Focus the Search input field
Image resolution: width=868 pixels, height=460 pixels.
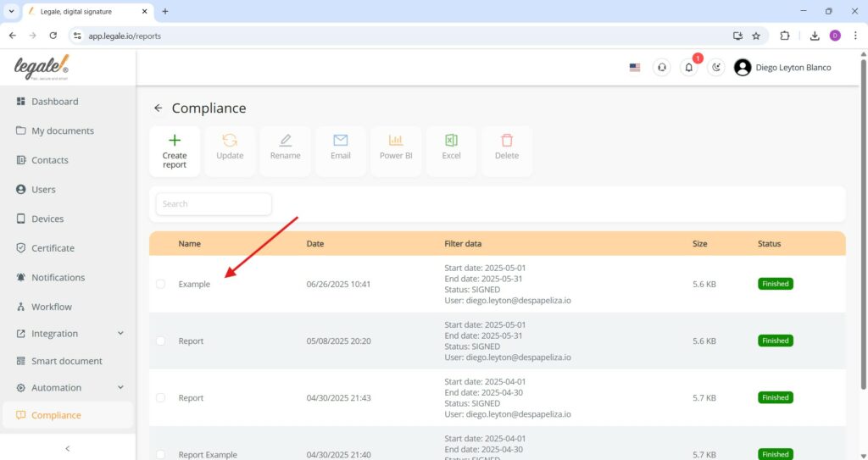coord(214,203)
